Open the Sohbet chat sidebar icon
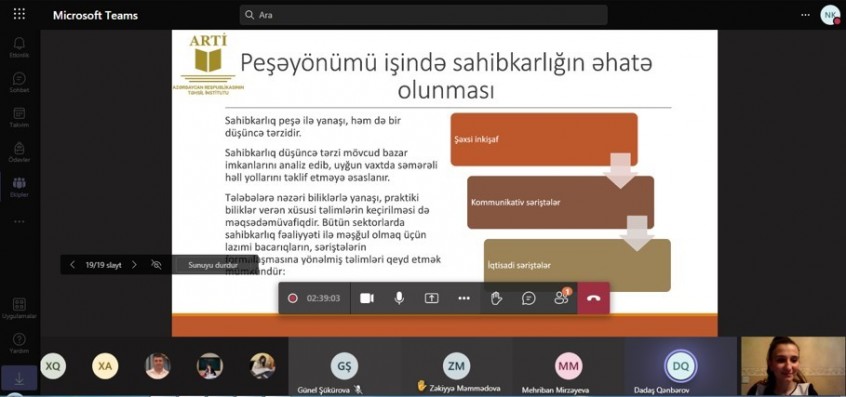The image size is (846, 397). tap(19, 82)
